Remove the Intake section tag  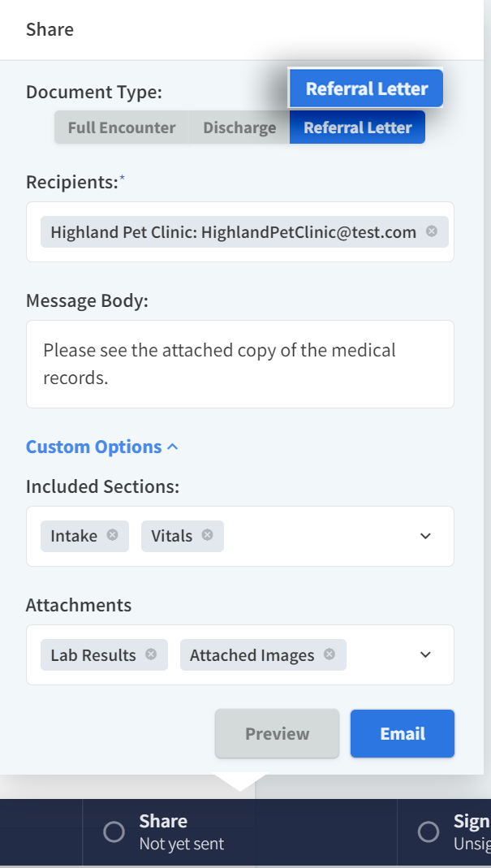point(113,535)
